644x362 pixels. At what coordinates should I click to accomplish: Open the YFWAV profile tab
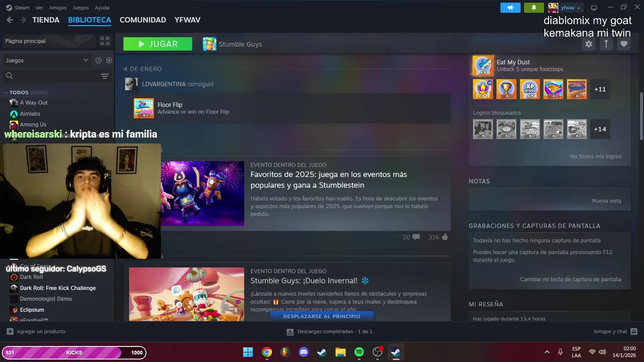pyautogui.click(x=187, y=20)
